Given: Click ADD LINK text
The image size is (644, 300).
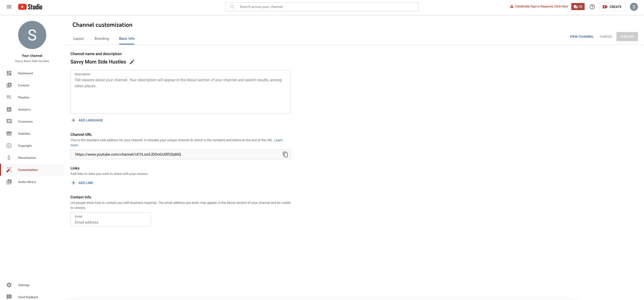Looking at the screenshot, I should click(x=86, y=183).
